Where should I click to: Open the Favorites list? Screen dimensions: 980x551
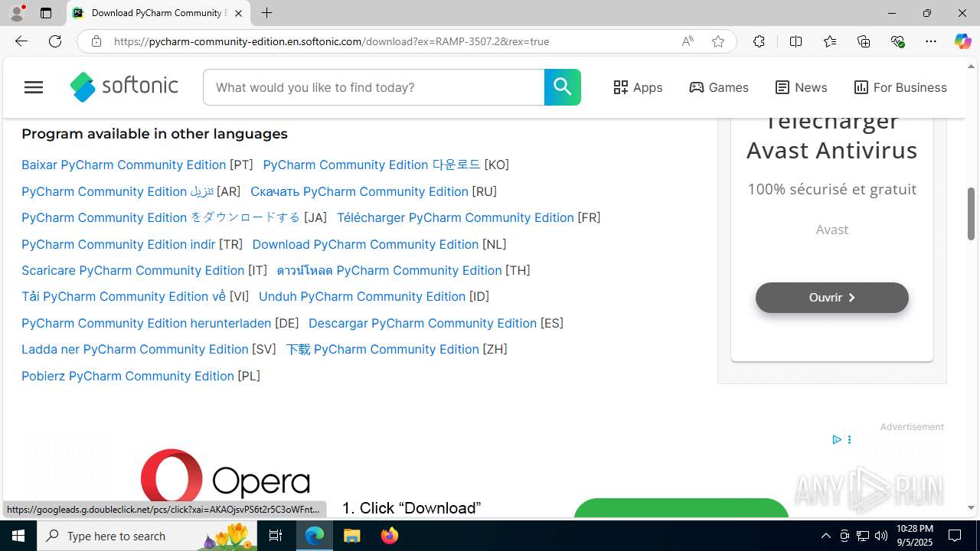point(830,41)
